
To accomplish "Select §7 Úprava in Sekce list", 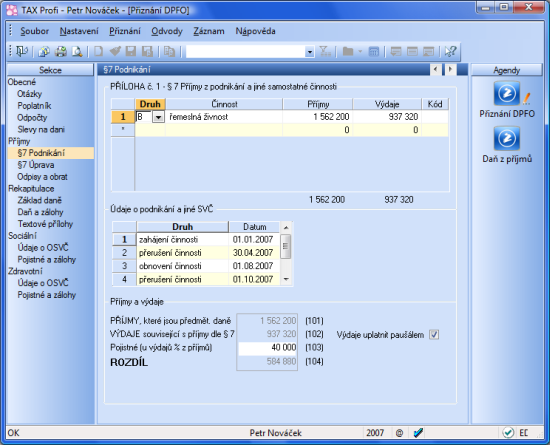I will [x=36, y=165].
